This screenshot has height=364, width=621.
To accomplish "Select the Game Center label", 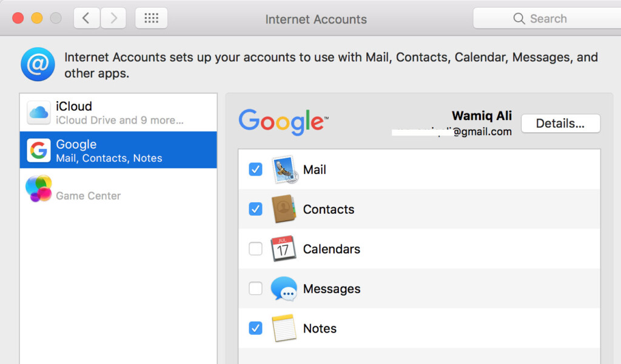I will coord(89,196).
